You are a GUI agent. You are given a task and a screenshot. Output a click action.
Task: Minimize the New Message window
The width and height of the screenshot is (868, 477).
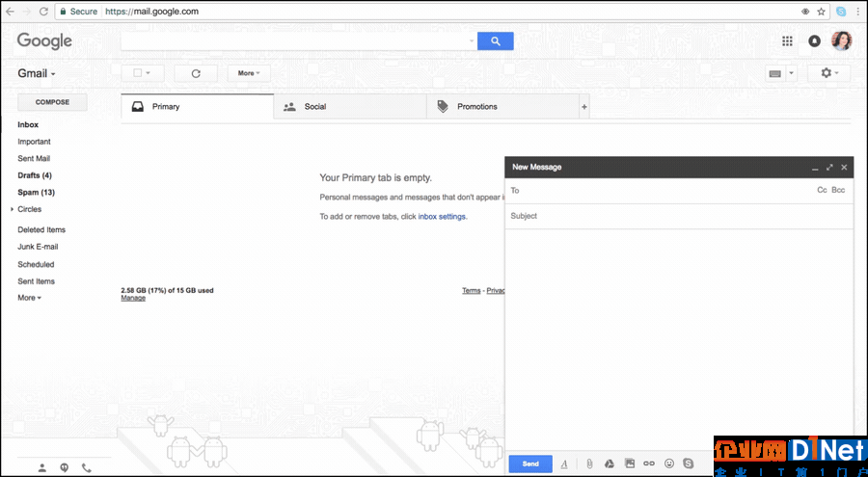(815, 167)
